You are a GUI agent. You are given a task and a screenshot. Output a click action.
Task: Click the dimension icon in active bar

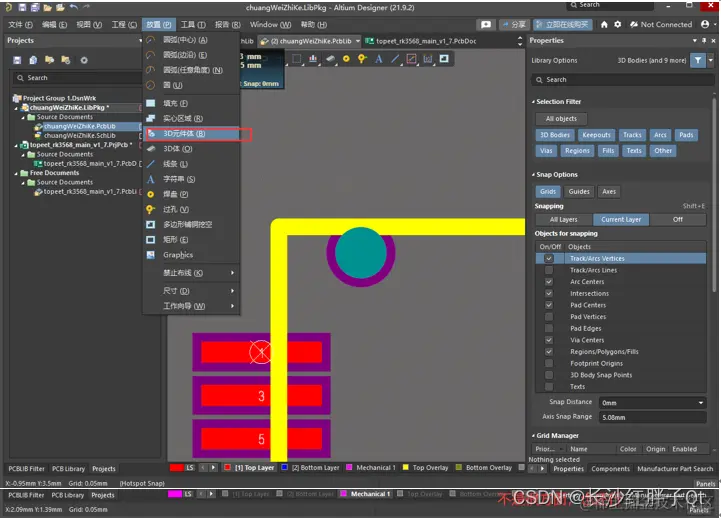[x=428, y=58]
